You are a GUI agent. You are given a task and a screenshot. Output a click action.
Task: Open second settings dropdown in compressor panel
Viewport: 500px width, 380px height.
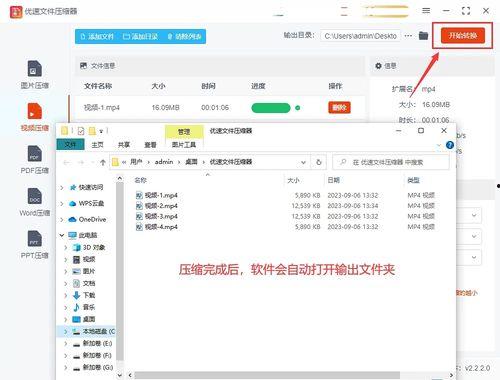(473, 236)
